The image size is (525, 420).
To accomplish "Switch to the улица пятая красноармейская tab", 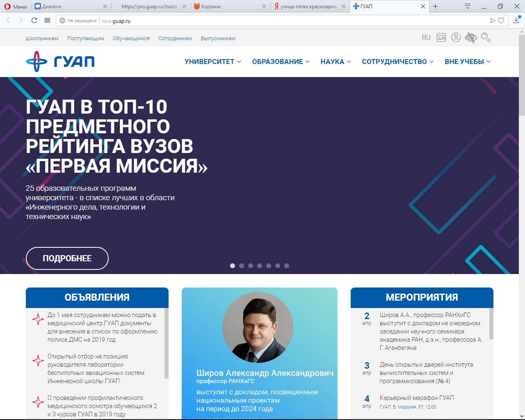I will pos(309,7).
